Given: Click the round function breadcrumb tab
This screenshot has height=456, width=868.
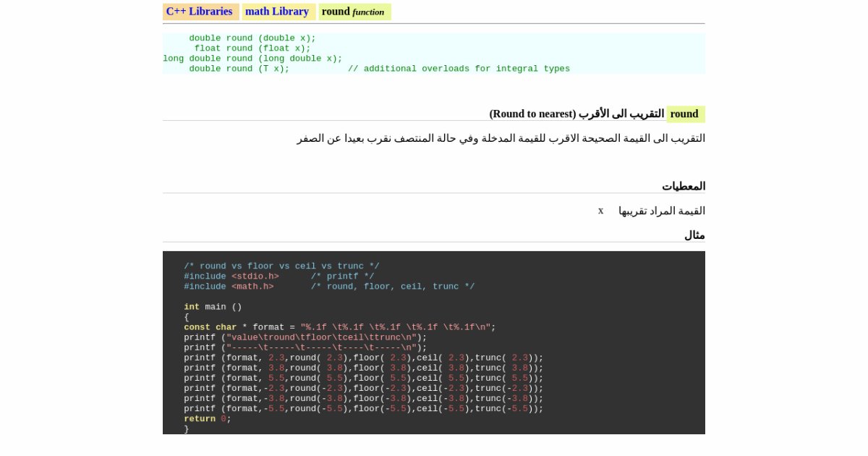Looking at the screenshot, I should (353, 12).
